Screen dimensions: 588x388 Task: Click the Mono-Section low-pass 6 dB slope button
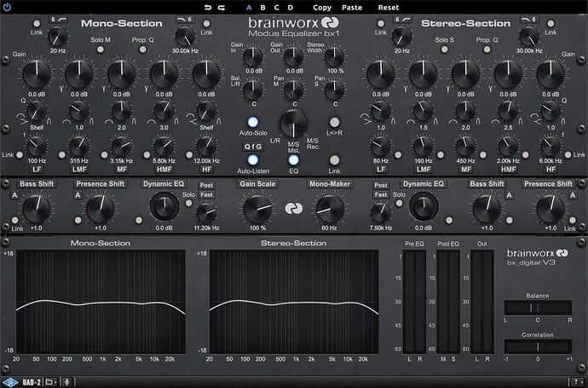click(x=185, y=20)
